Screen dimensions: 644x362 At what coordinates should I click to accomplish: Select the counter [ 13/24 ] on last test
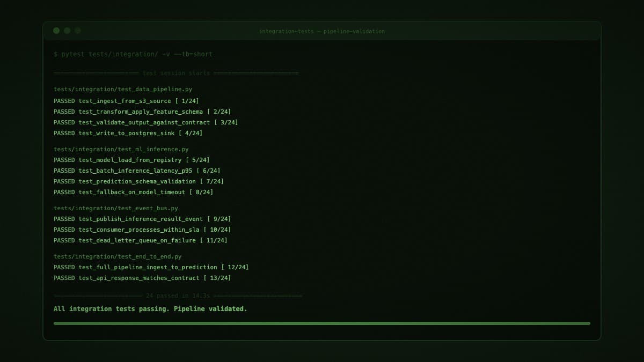pos(217,278)
